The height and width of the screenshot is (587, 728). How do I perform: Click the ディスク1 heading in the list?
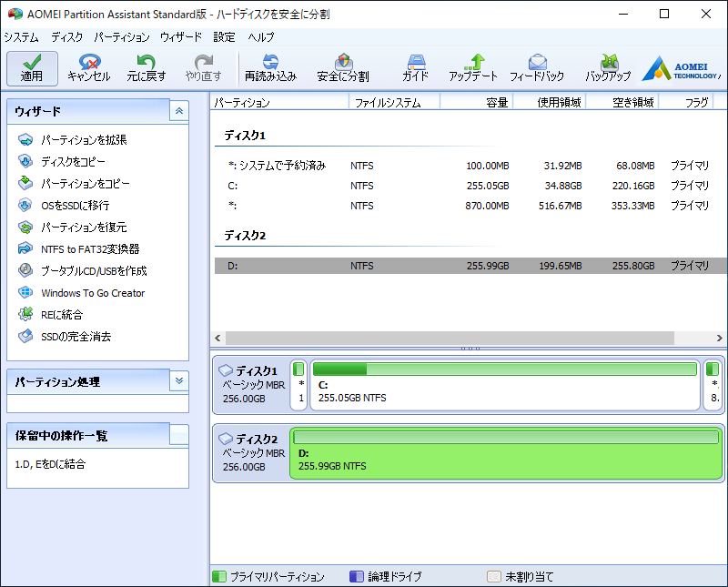point(245,136)
